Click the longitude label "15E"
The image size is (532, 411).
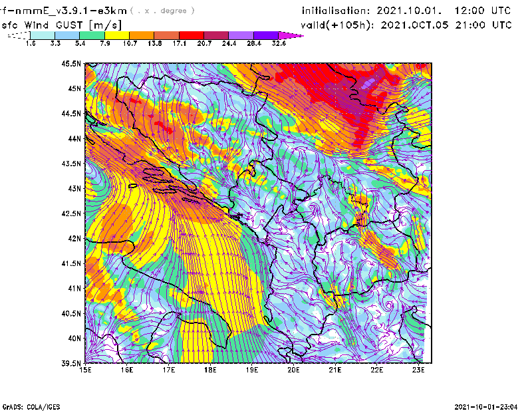click(x=85, y=370)
